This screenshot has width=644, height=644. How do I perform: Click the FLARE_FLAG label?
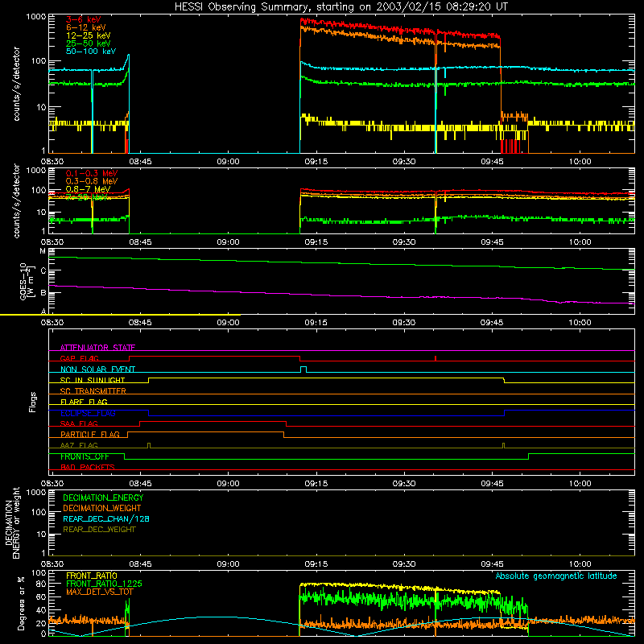(84, 402)
